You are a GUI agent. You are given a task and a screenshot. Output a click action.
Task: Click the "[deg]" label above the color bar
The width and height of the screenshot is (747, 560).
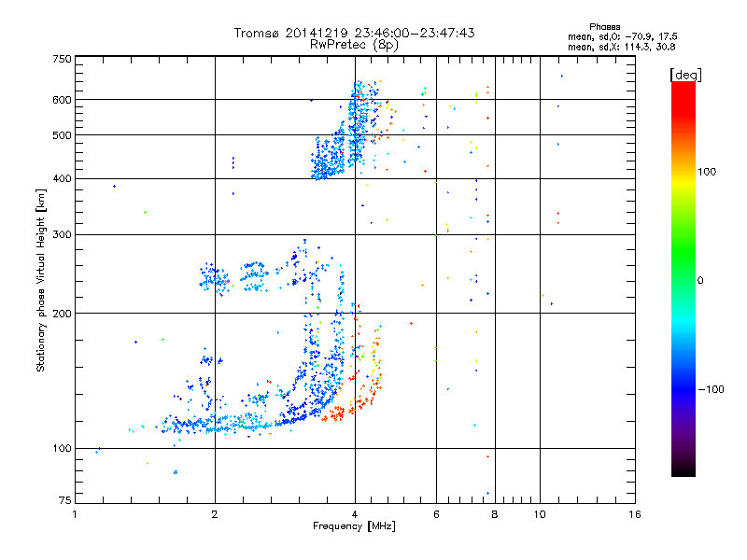click(685, 75)
